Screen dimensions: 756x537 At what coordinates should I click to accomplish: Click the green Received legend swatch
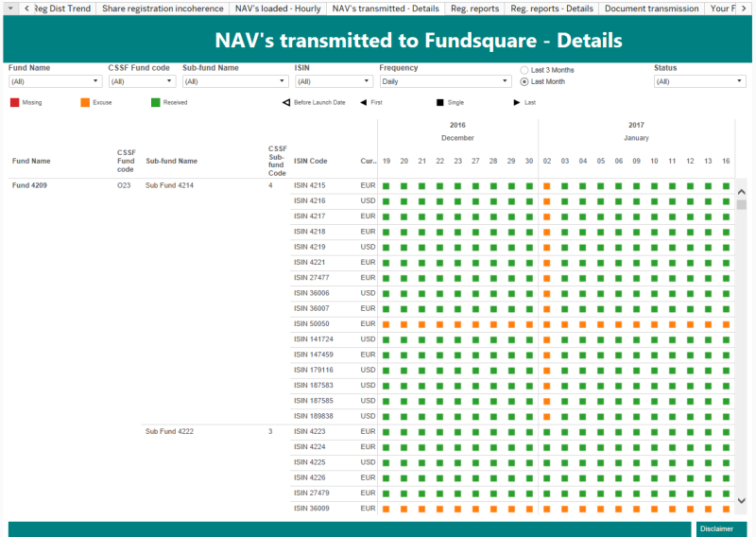point(155,102)
